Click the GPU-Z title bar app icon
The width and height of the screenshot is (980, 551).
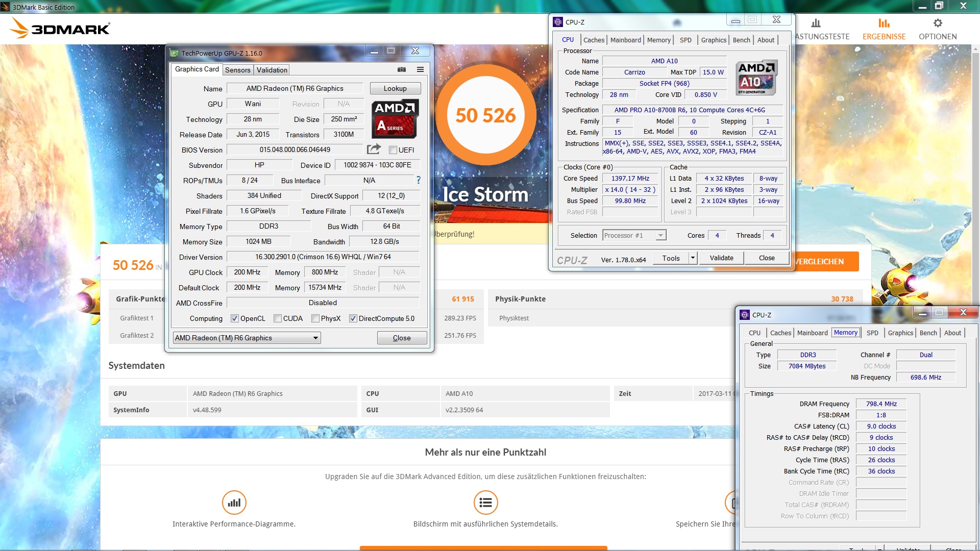pyautogui.click(x=174, y=53)
